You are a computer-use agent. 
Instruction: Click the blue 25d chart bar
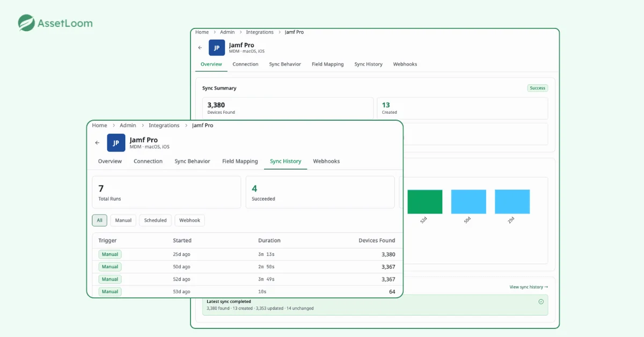click(x=513, y=202)
